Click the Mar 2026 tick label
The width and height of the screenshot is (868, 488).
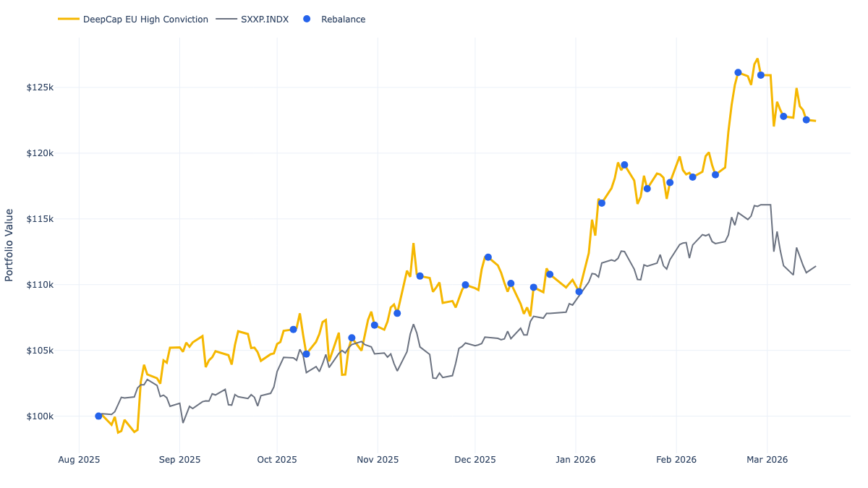(x=769, y=459)
